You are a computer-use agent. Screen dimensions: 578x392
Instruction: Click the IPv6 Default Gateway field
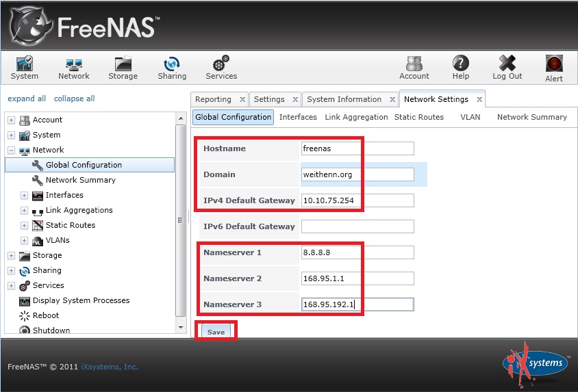click(357, 226)
